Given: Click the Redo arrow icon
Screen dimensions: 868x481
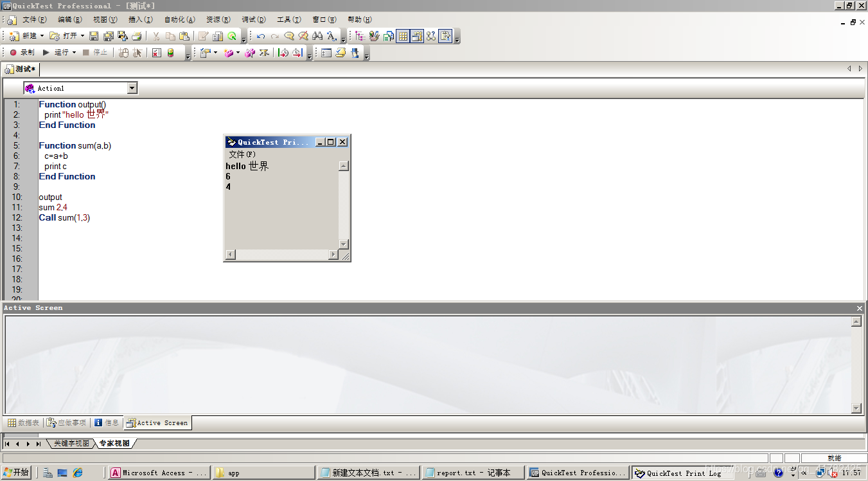Looking at the screenshot, I should coord(274,36).
